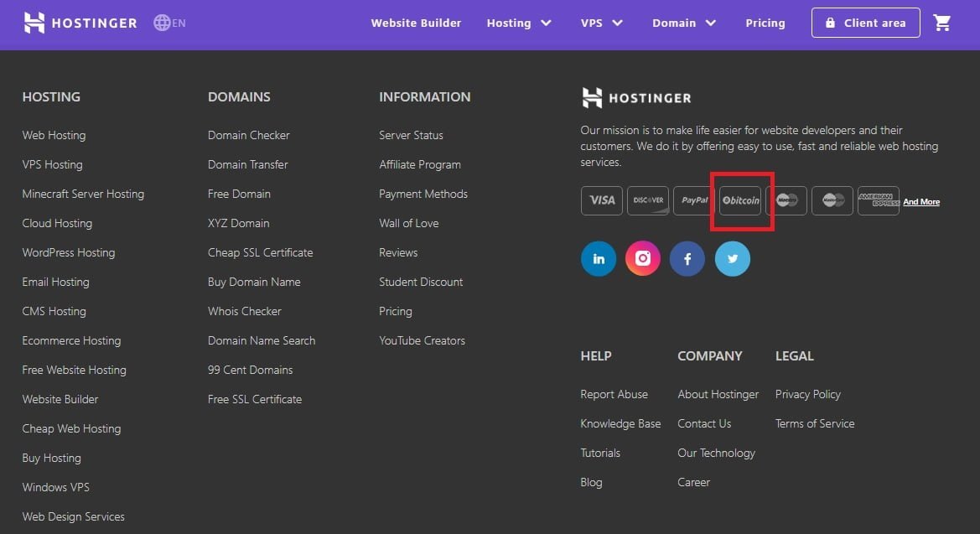Expand the Domain dropdown menu

684,23
